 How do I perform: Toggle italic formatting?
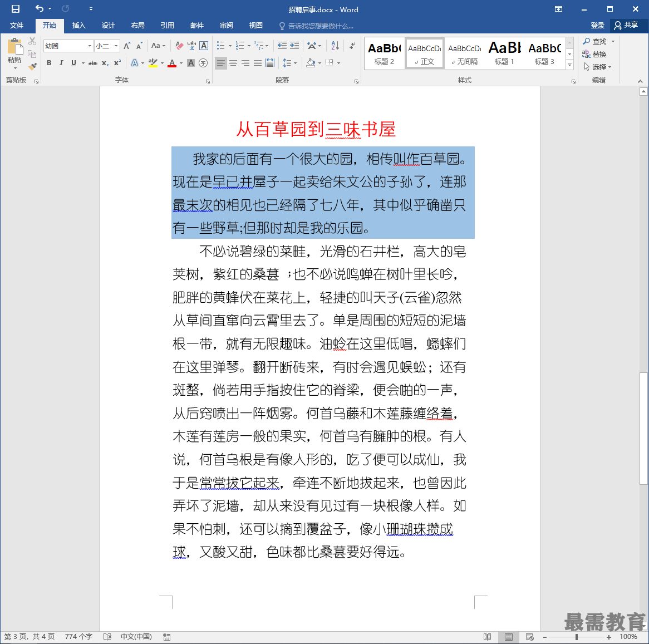click(x=61, y=63)
